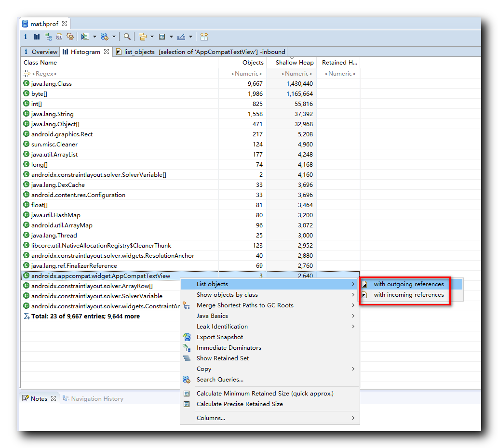Image resolution: width=498 pixels, height=448 pixels.
Task: Open dropdown arrow next to calculator icon
Action: click(171, 37)
